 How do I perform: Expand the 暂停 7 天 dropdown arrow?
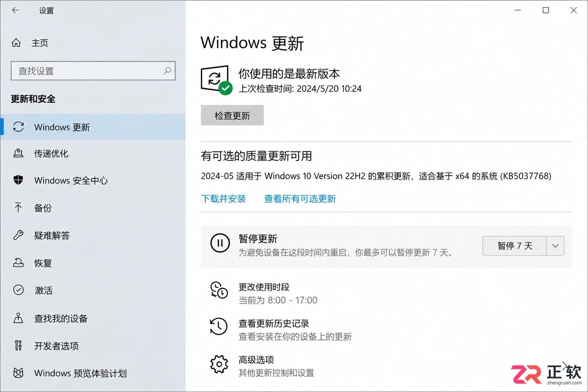click(555, 246)
